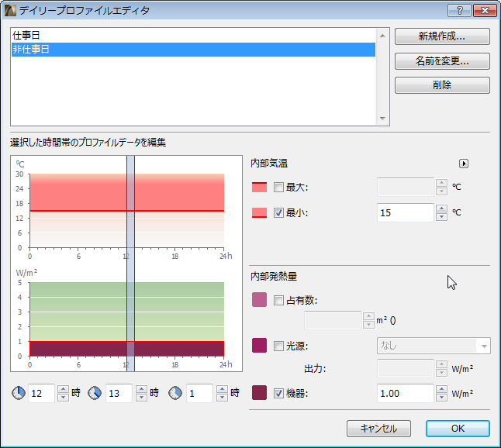The image size is (501, 448).
Task: Decrease the 最小 temperature value
Action: (x=441, y=217)
